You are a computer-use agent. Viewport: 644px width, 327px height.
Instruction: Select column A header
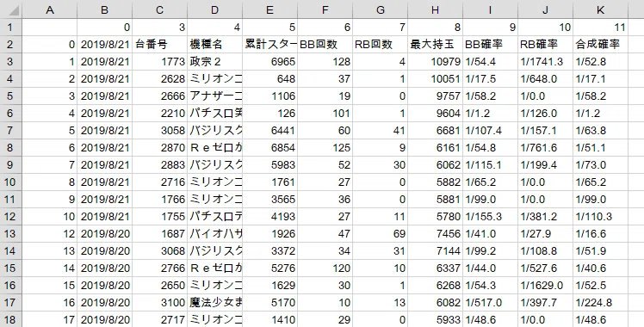point(50,9)
